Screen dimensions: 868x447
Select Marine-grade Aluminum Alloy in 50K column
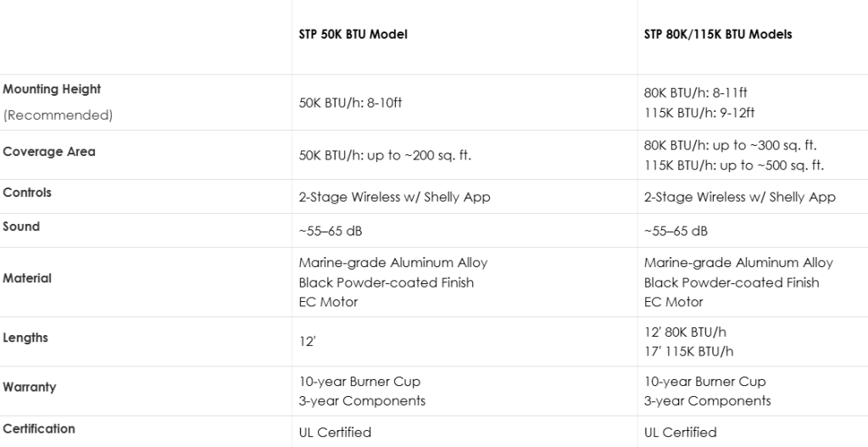393,263
